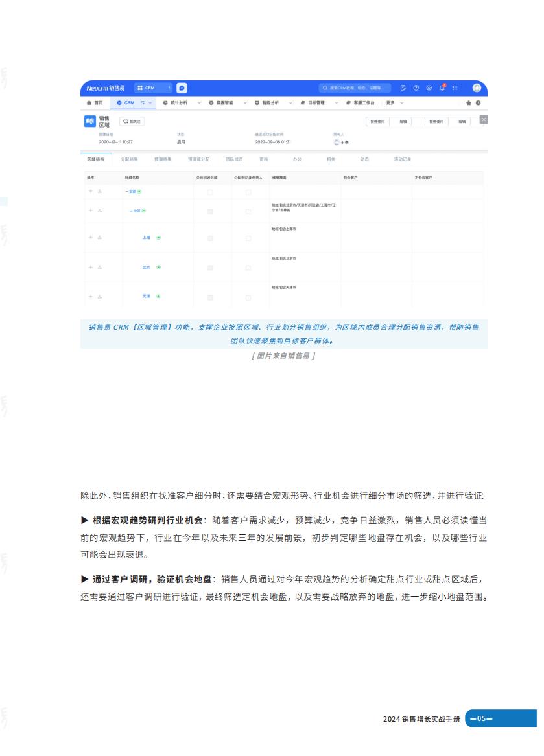Click the favorites star icon in nav bar
Screen dimensions: 544x756
tap(469, 103)
